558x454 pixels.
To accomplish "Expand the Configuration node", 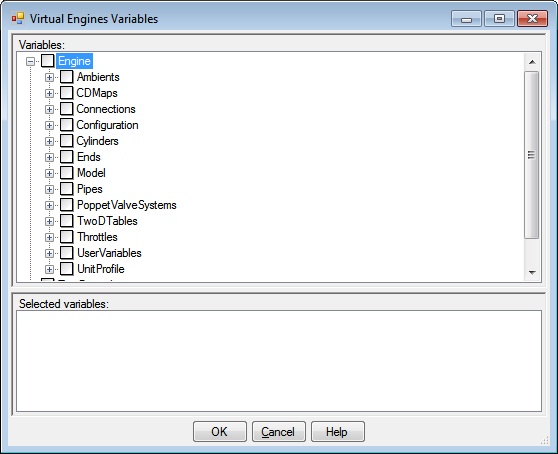I will [49, 125].
